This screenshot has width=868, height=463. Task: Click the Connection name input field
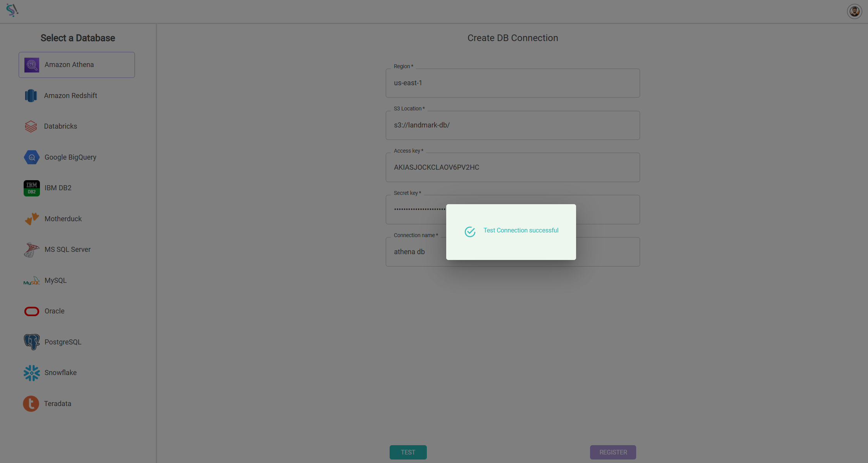tap(513, 251)
